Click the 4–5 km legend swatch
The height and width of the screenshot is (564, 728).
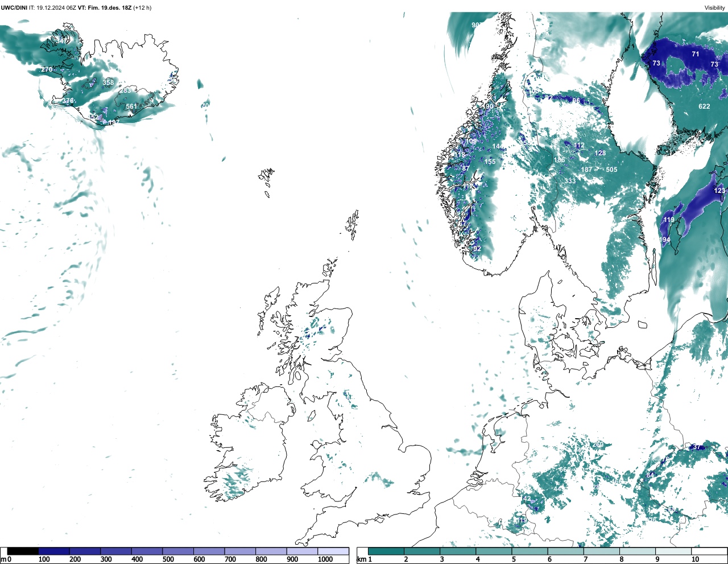tap(494, 551)
